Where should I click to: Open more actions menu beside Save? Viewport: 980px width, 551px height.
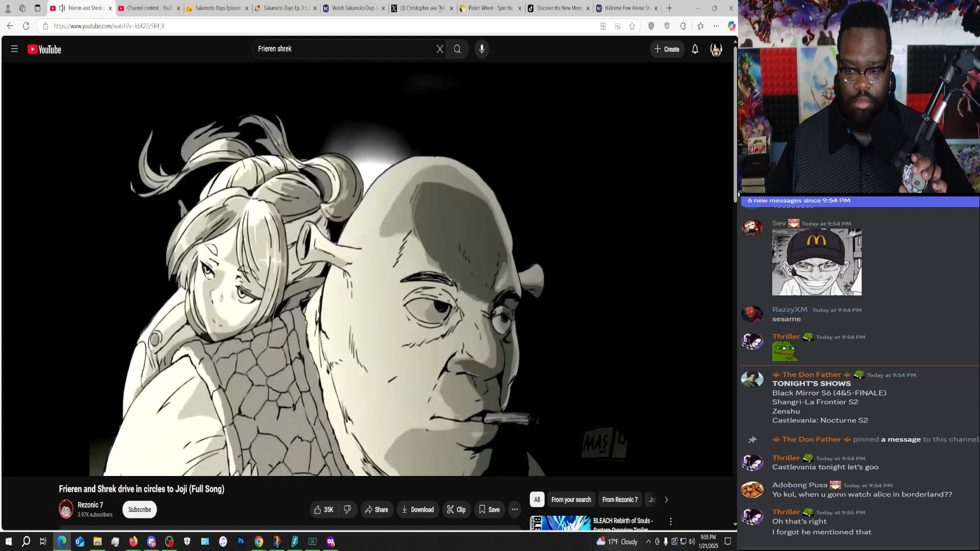514,510
